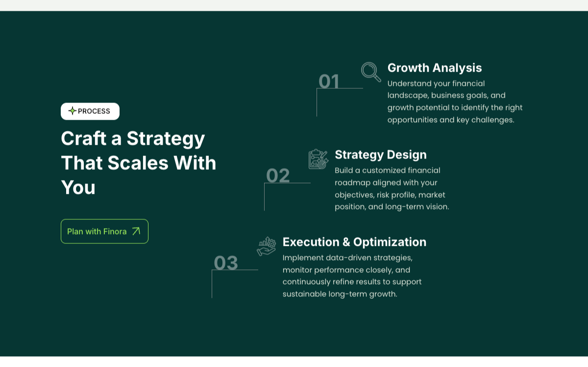Click the diagonal arrow icon on Plan button
Viewport: 588px width, 367px height.
136,231
